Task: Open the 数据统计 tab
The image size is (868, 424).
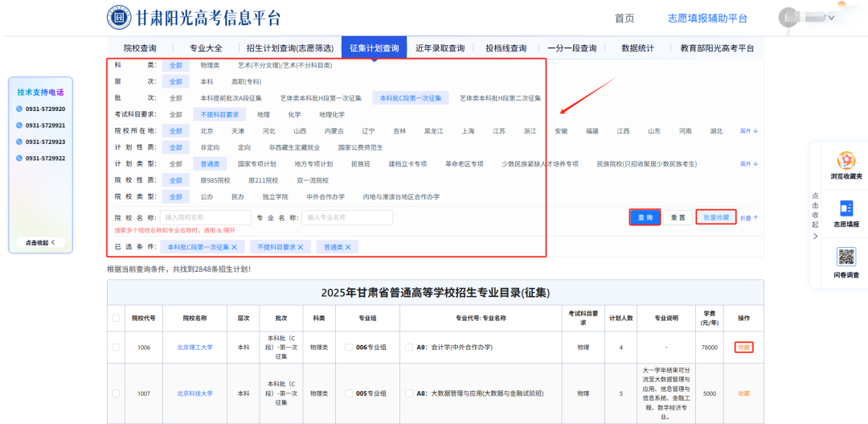Action: click(x=637, y=48)
